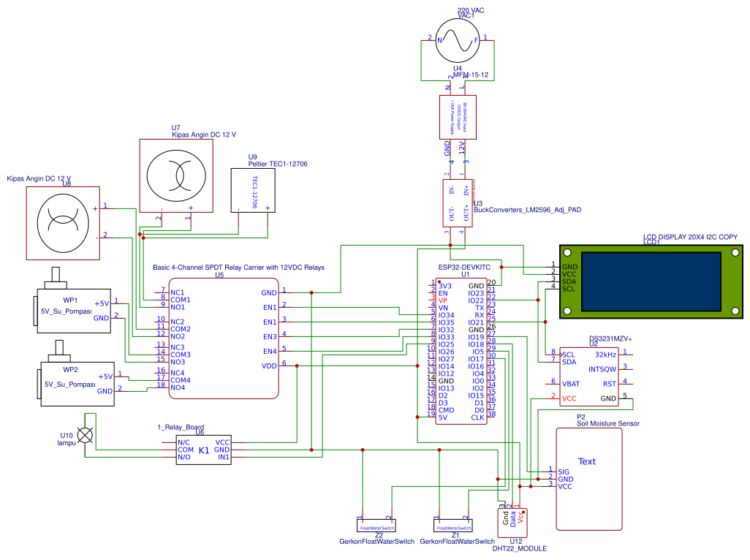The image size is (750, 560).
Task: Pick the U9 Peltier TEC1-12706 block
Action: [x=253, y=190]
